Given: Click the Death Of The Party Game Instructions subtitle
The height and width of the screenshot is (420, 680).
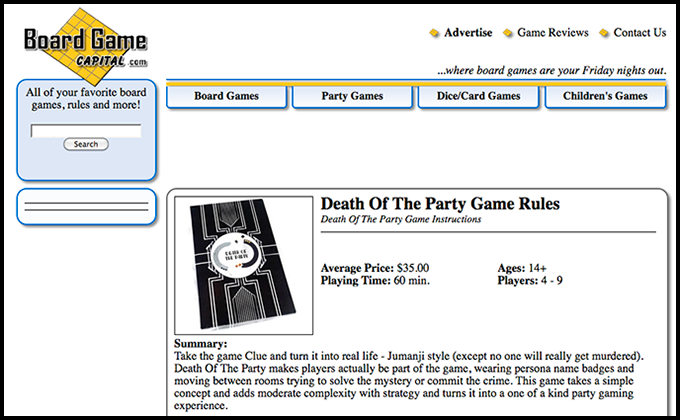Looking at the screenshot, I should pos(401,219).
